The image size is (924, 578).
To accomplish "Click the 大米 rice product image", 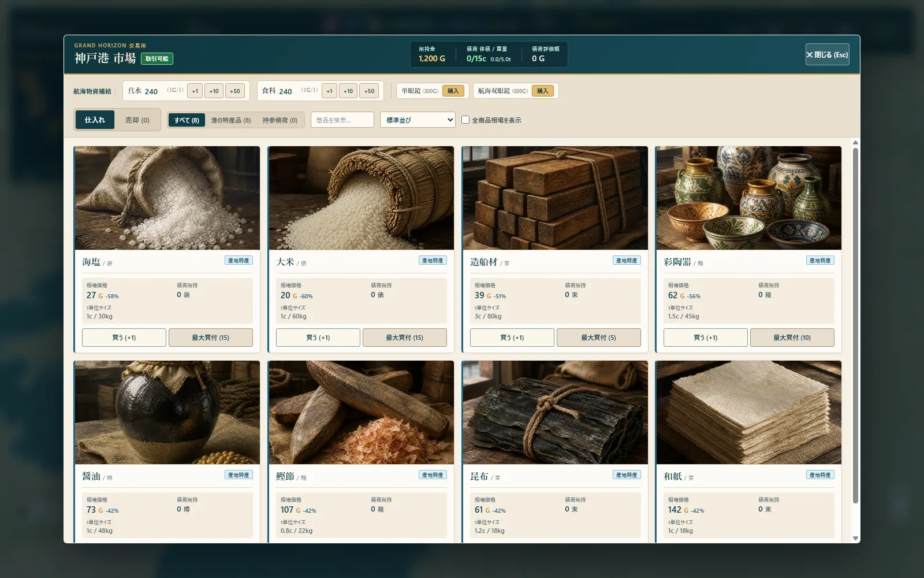I will pyautogui.click(x=361, y=198).
